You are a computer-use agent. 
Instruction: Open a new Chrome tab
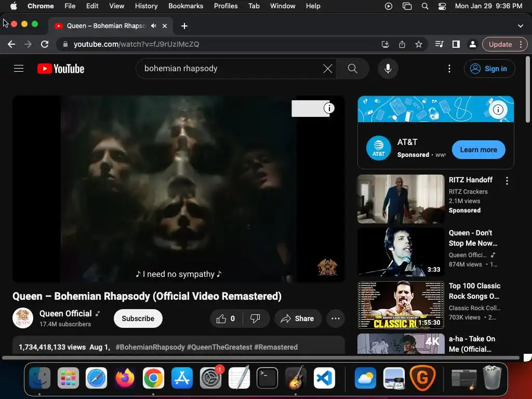coord(184,26)
